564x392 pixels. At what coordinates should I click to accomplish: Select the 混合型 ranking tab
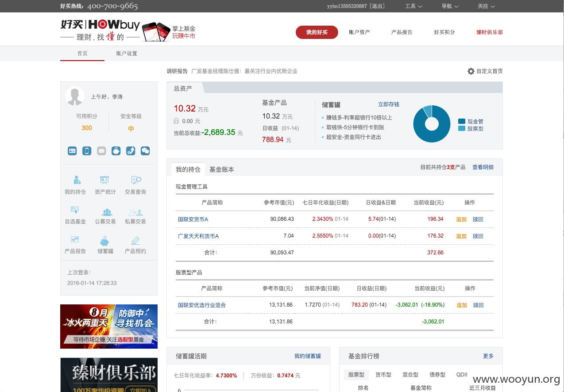410,375
